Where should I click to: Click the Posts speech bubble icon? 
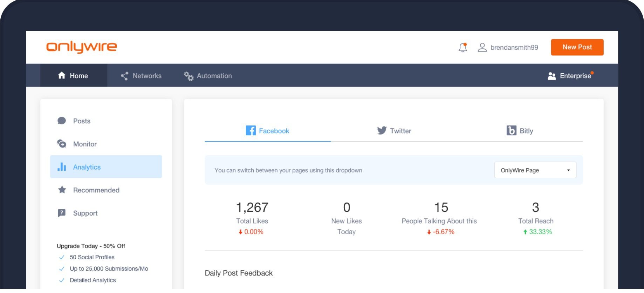coord(62,121)
